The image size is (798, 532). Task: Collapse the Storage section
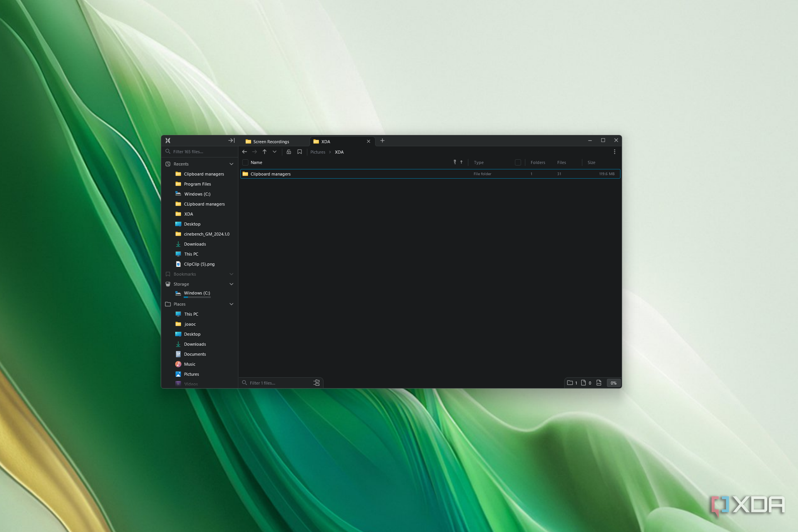[x=231, y=284]
